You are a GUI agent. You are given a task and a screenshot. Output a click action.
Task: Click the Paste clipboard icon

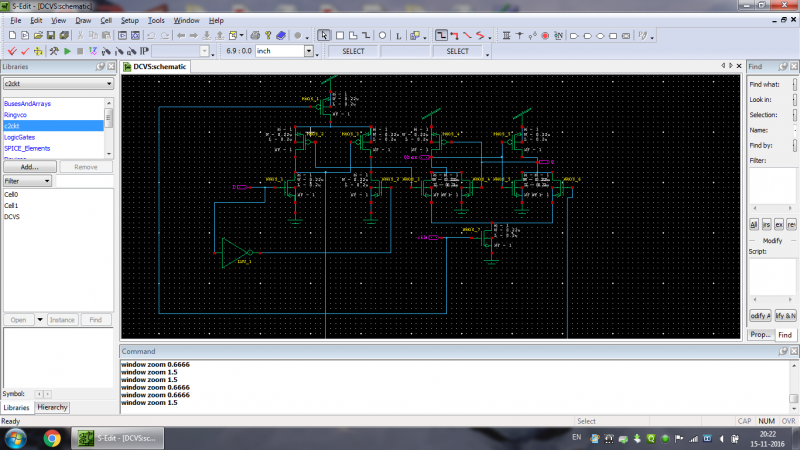[x=106, y=36]
